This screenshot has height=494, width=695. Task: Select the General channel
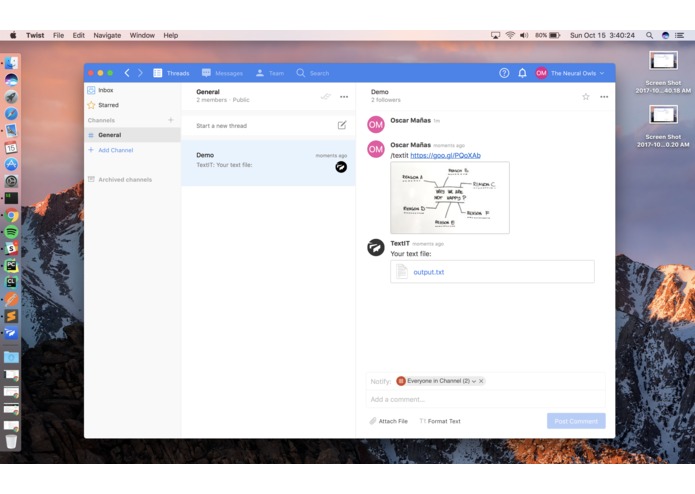(x=132, y=135)
